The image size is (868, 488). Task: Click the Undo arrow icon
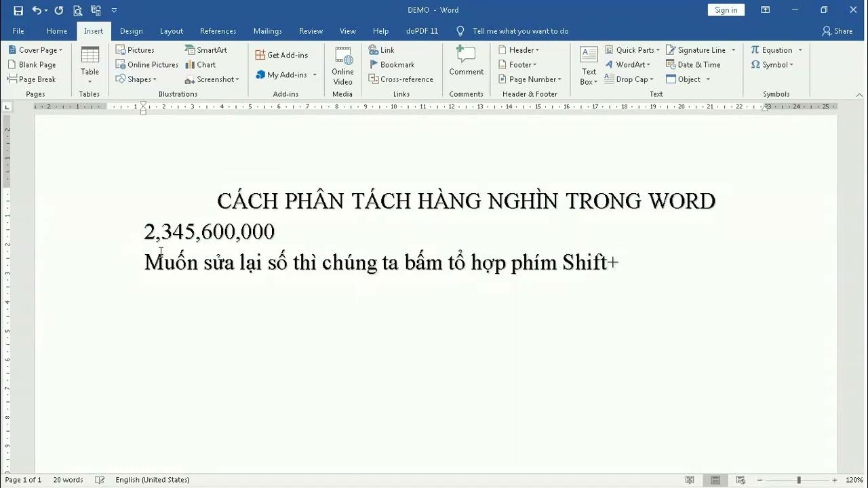point(37,10)
